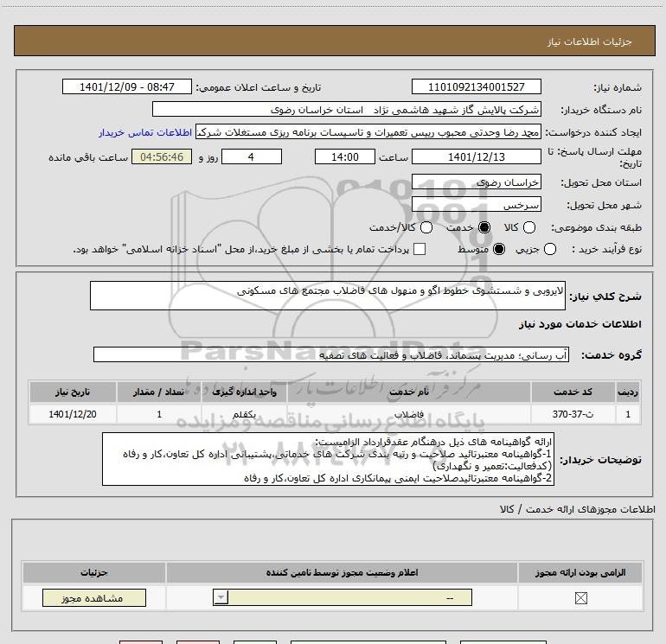Click the request creator field
Screen dimensions: 666x644
(x=368, y=132)
